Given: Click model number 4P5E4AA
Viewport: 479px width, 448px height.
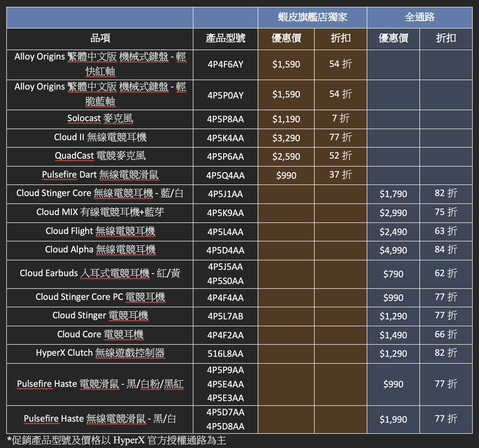Looking at the screenshot, I should point(225,384).
